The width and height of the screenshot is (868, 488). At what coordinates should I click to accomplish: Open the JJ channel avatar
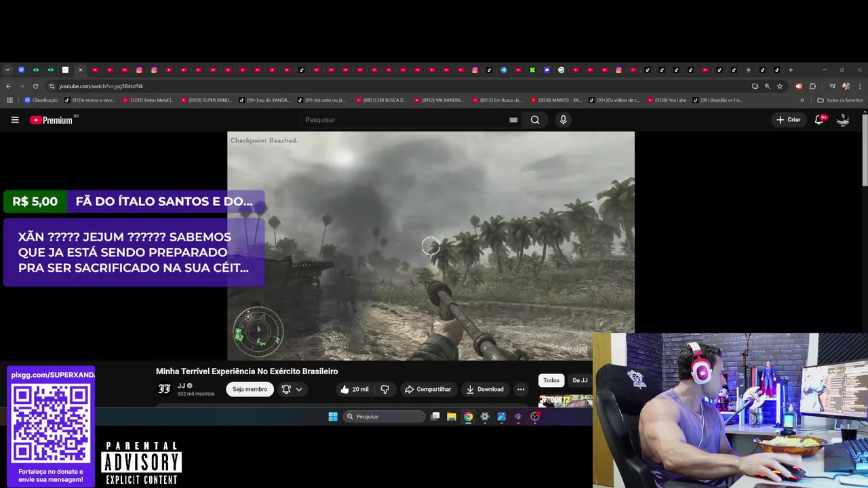coord(164,389)
